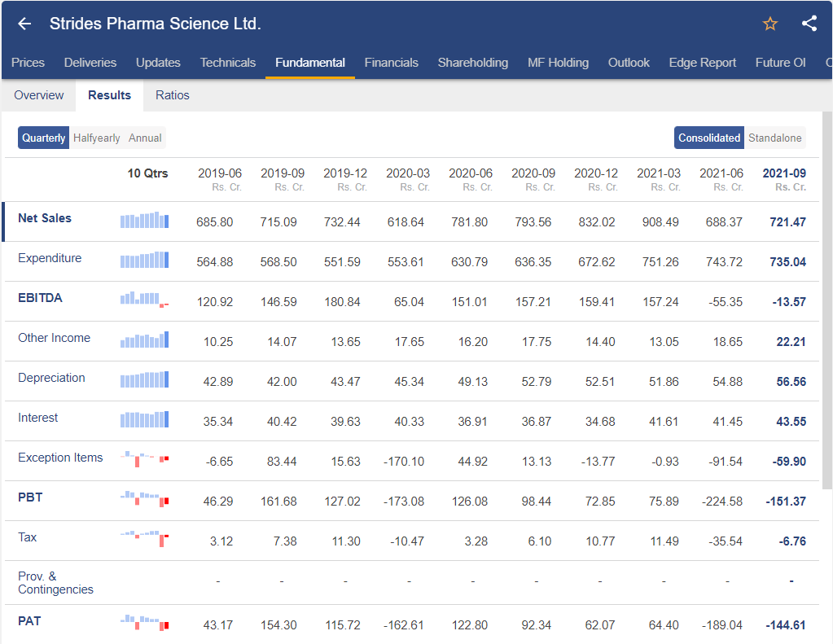
Task: Open PBT sparkline chart
Action: pyautogui.click(x=144, y=499)
